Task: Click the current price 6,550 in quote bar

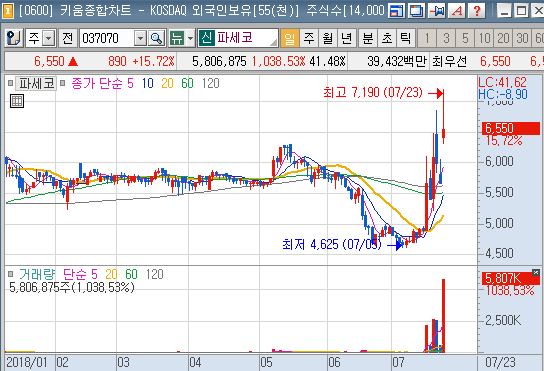Action: point(49,62)
